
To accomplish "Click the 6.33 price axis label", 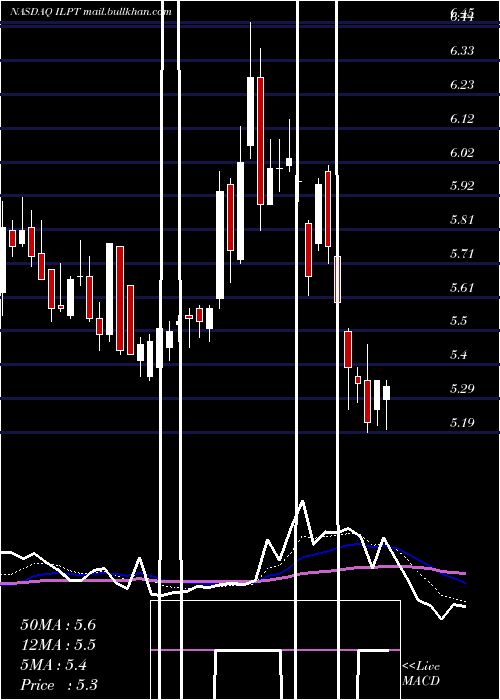I will [x=462, y=51].
